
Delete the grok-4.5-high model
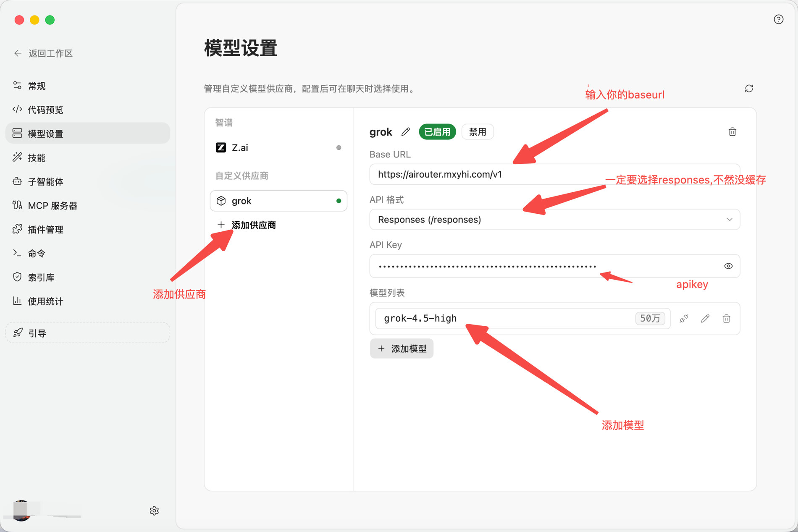726,319
